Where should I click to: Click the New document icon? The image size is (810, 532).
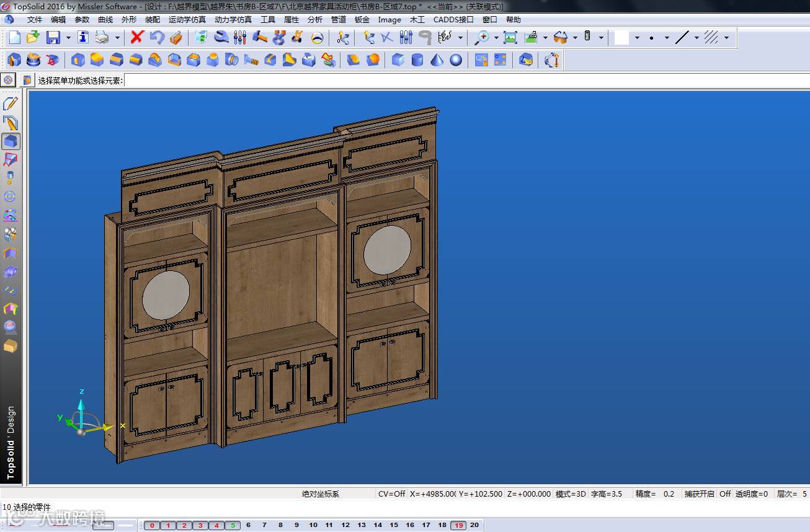[x=14, y=38]
